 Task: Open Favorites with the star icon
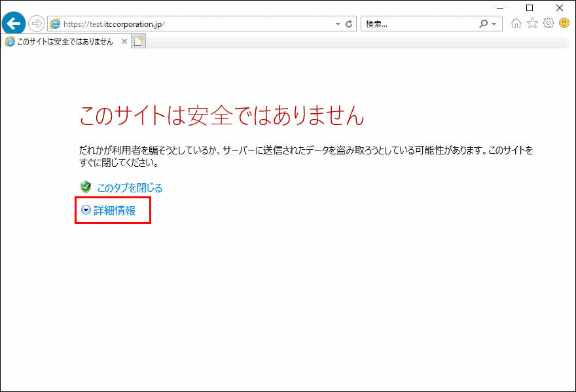(532, 24)
